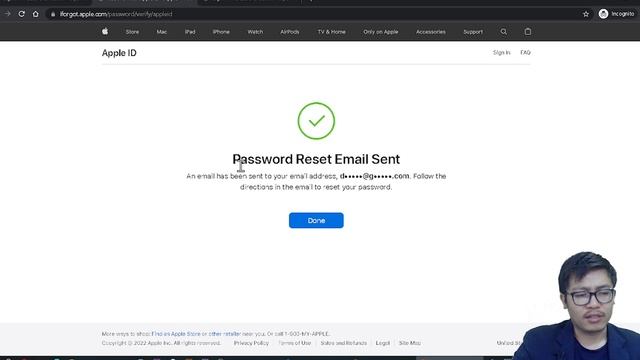This screenshot has width=640, height=360.
Task: Open Sales and Refunds footer link
Action: pyautogui.click(x=344, y=343)
